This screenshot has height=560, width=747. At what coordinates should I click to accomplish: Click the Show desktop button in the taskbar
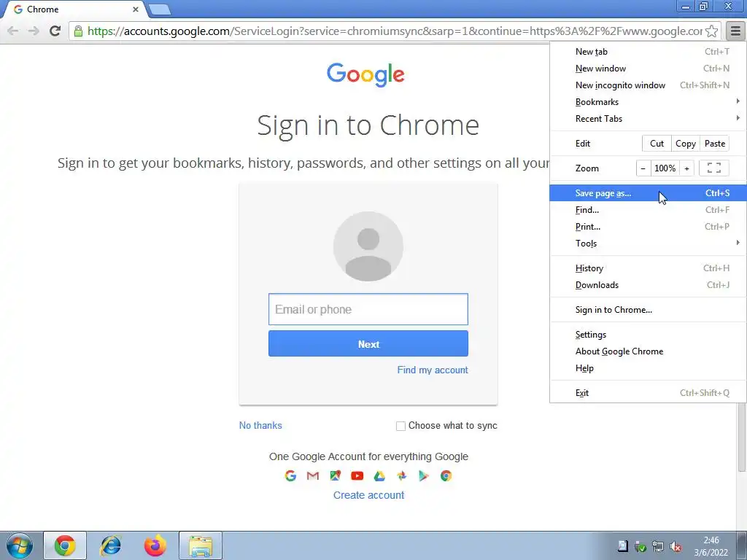coord(742,545)
